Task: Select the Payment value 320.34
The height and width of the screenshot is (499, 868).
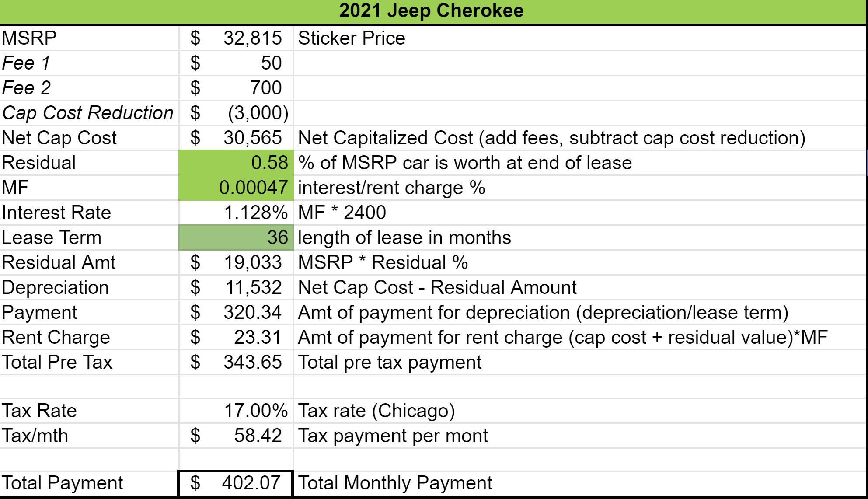Action: [x=236, y=312]
